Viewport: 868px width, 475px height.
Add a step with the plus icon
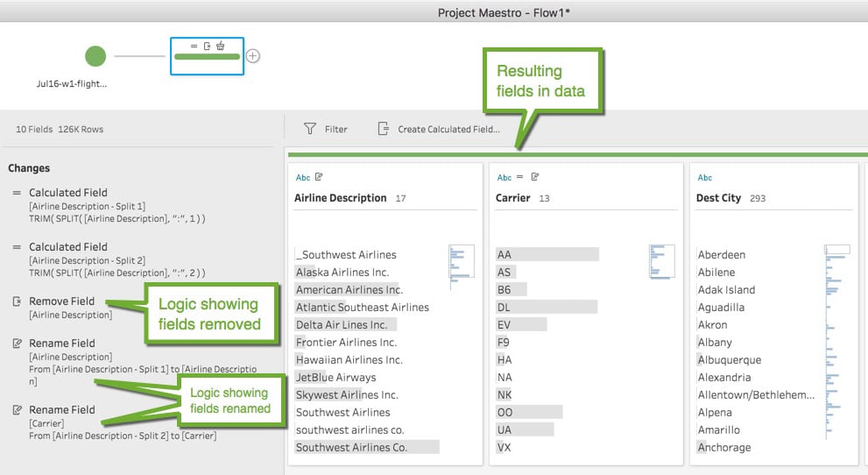click(x=253, y=56)
